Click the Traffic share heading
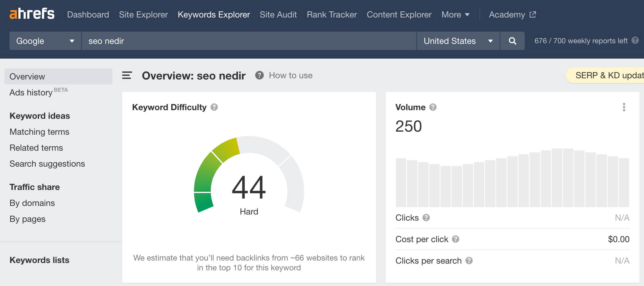The width and height of the screenshot is (644, 286). point(35,187)
